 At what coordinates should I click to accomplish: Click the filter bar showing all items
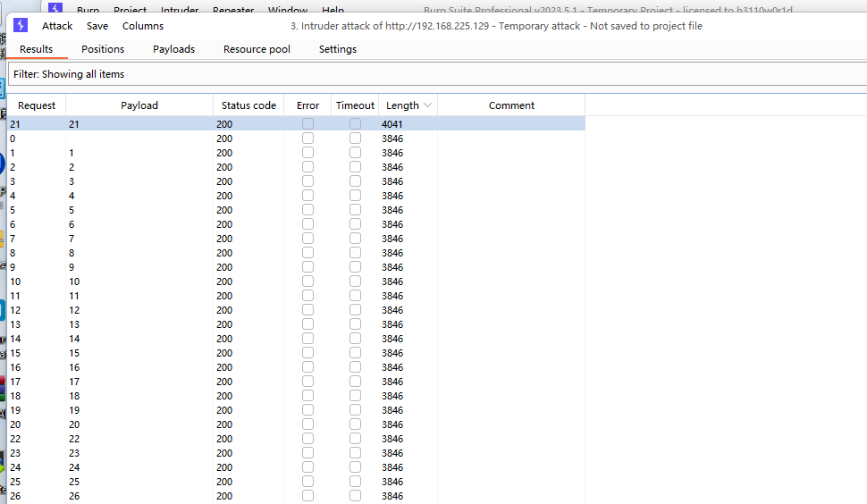[358, 74]
